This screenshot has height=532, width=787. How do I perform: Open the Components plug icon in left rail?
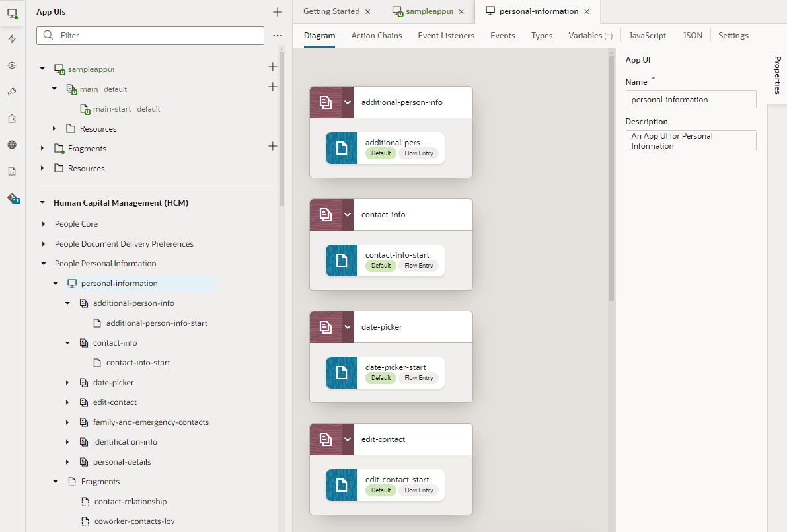point(12,92)
